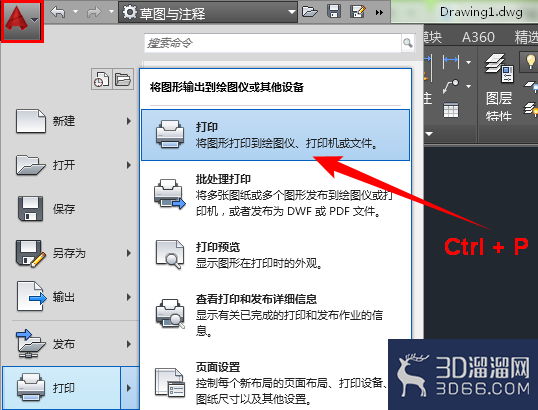This screenshot has width=538, height=410.
Task: Show open documents folder icon button
Action: (123, 79)
